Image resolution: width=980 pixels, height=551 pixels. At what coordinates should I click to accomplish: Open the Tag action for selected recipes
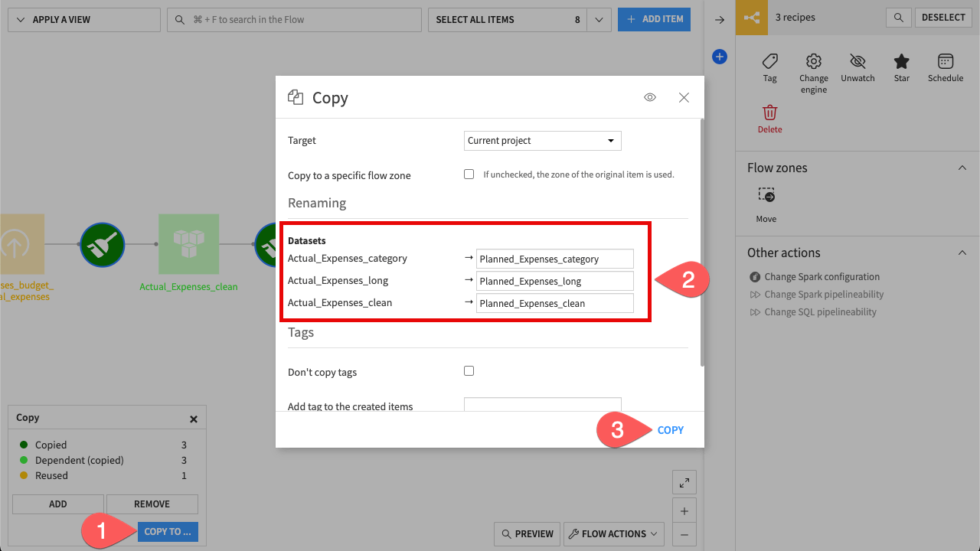coord(769,67)
